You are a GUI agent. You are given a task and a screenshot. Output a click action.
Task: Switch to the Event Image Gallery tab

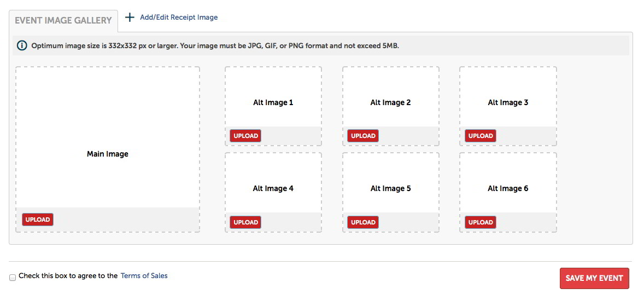[x=63, y=21]
